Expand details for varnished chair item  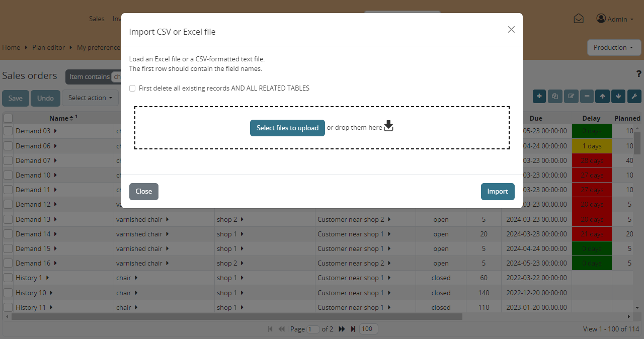(x=168, y=219)
